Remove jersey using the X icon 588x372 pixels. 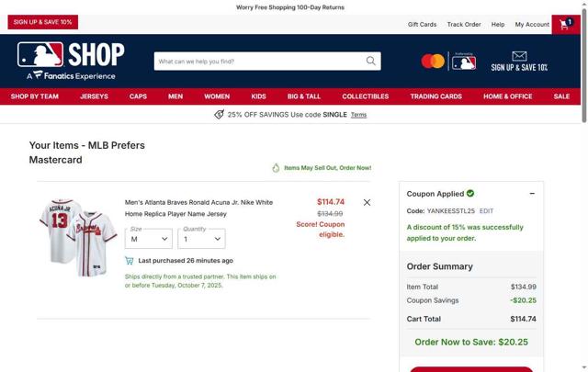[367, 202]
